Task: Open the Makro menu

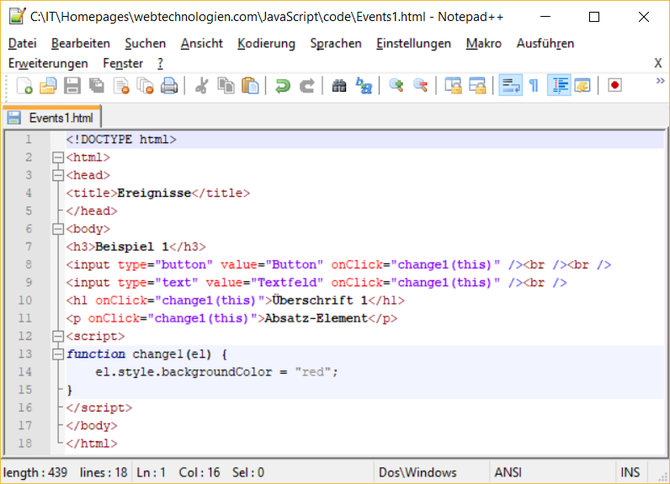Action: pos(484,44)
